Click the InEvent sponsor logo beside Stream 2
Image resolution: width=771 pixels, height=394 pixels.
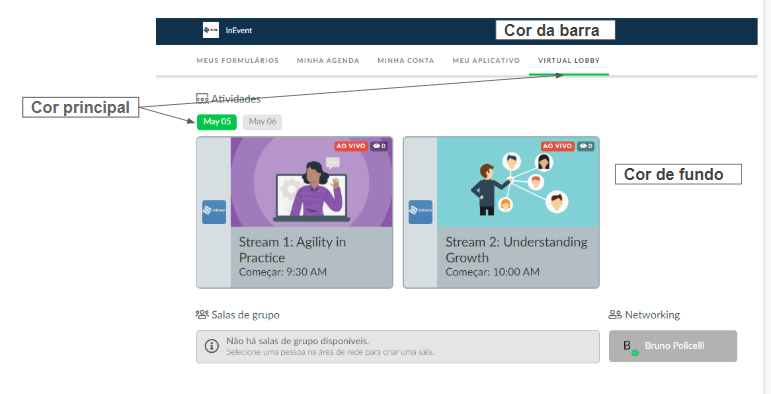click(x=420, y=212)
